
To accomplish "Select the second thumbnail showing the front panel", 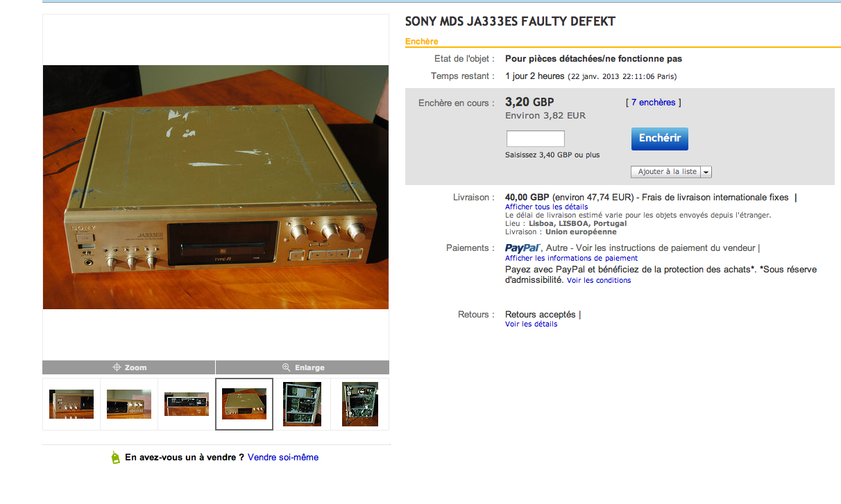I will click(x=129, y=404).
